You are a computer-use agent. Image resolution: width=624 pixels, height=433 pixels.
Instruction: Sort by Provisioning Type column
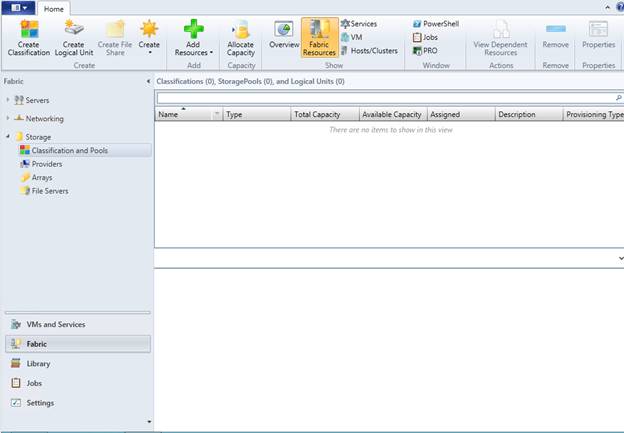(x=594, y=114)
